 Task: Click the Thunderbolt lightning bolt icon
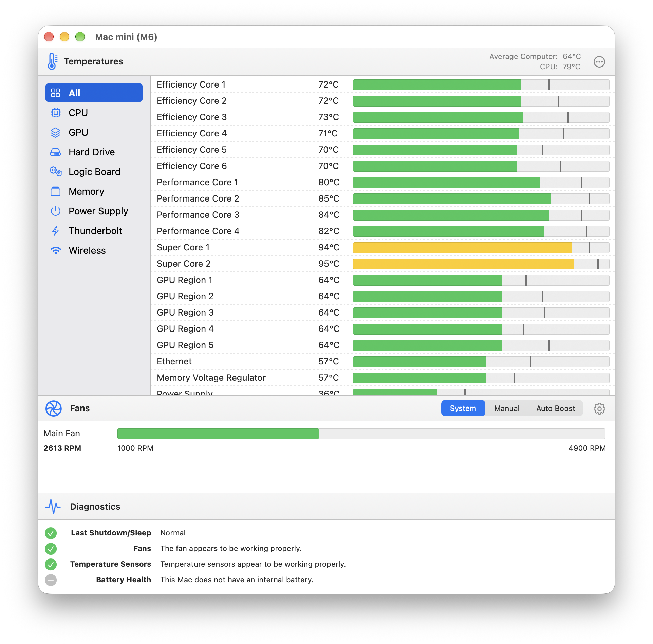[x=55, y=231]
